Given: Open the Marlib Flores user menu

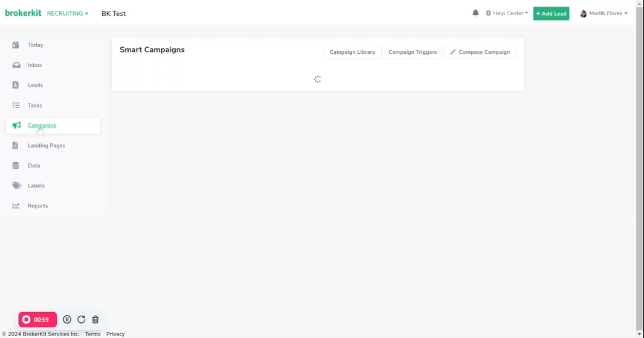Looking at the screenshot, I should (604, 13).
